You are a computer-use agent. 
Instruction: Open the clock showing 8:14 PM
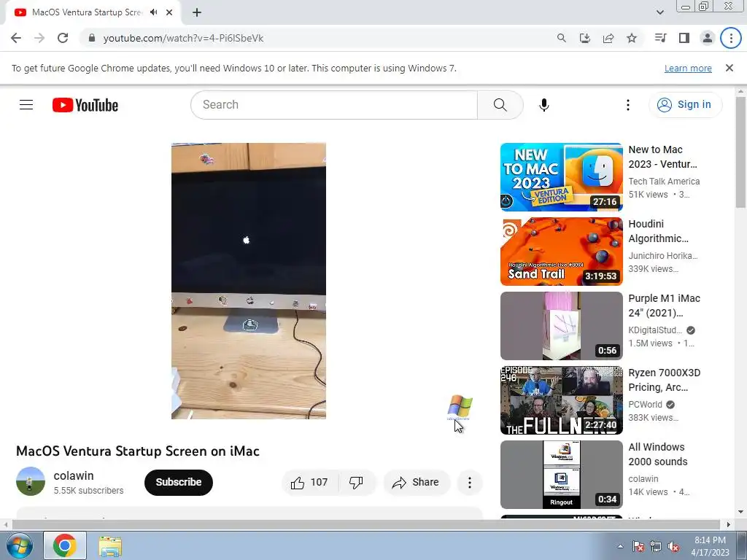click(x=711, y=546)
